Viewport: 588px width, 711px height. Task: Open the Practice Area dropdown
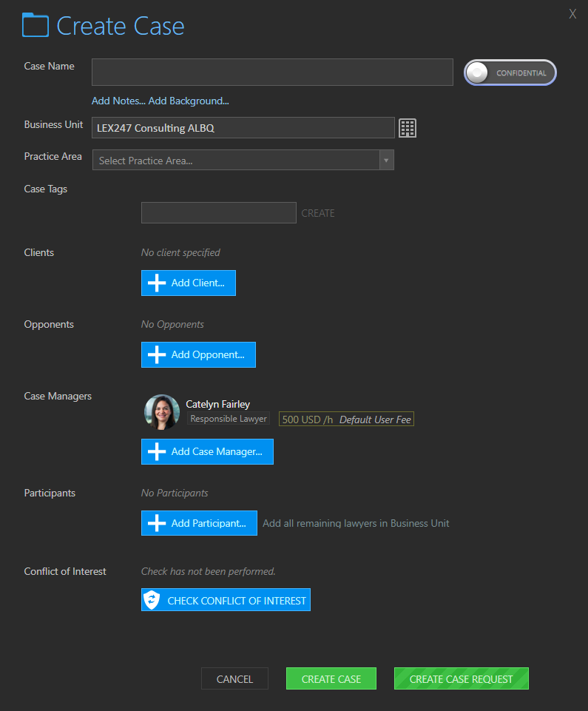click(x=386, y=160)
